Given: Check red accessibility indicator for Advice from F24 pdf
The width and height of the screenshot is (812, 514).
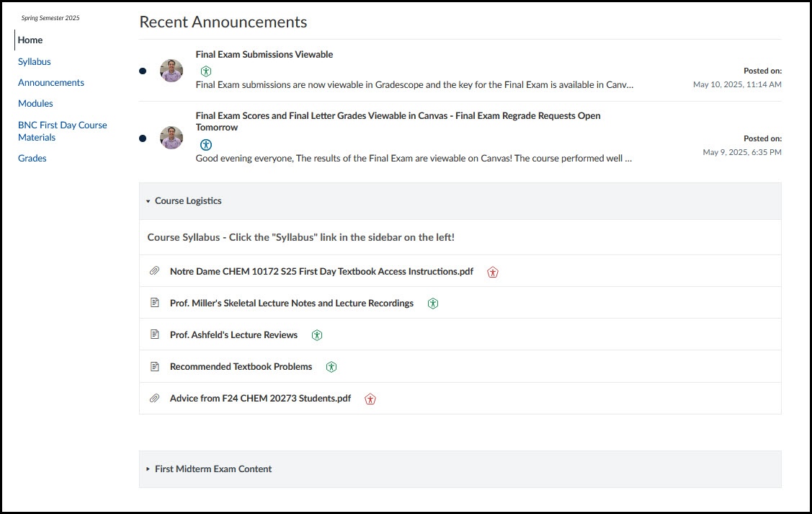Looking at the screenshot, I should tap(370, 399).
